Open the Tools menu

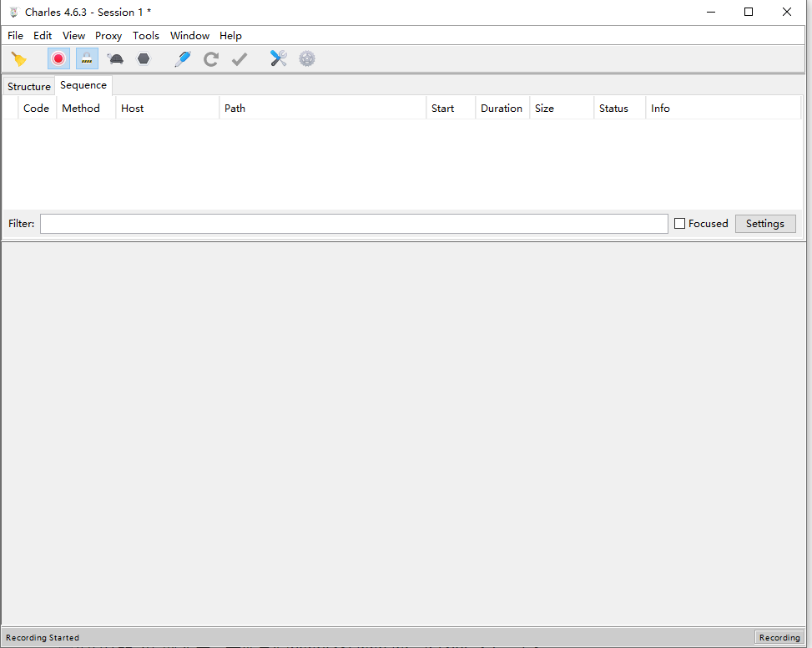coord(146,36)
